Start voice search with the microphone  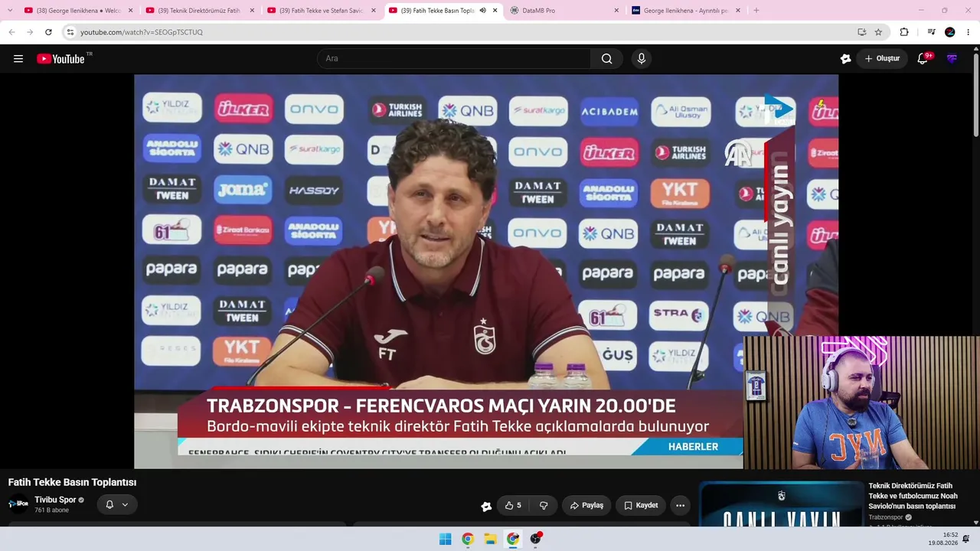pos(642,59)
